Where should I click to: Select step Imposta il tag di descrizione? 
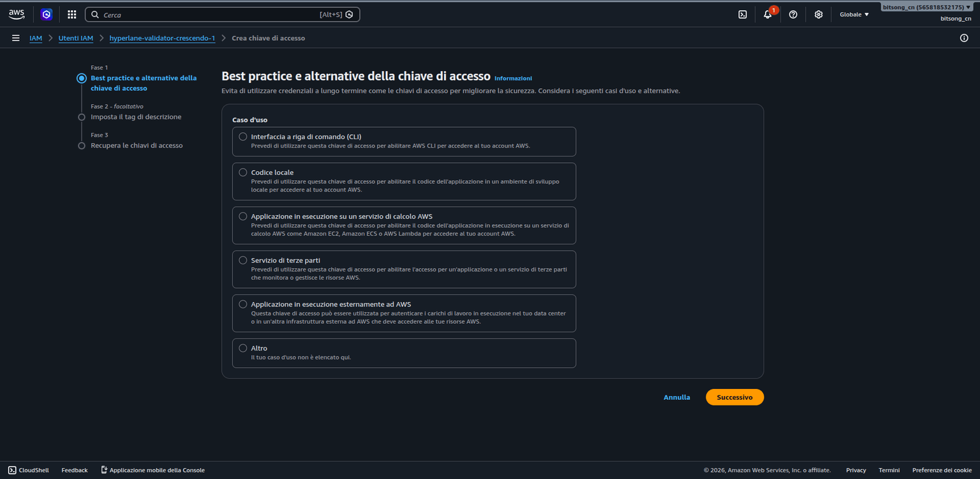coord(136,117)
